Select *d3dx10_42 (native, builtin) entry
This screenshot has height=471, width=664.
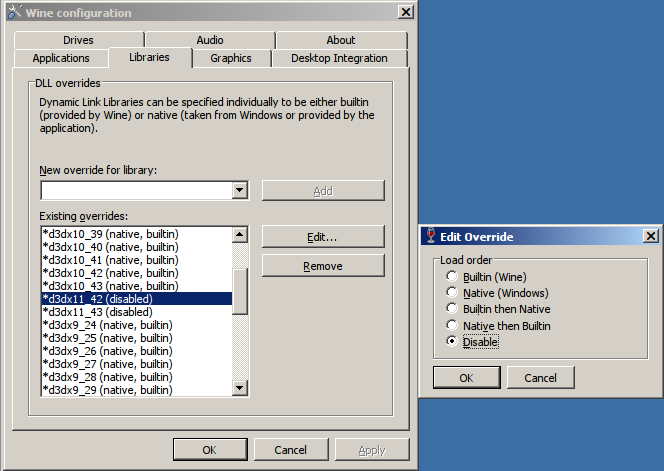137,273
